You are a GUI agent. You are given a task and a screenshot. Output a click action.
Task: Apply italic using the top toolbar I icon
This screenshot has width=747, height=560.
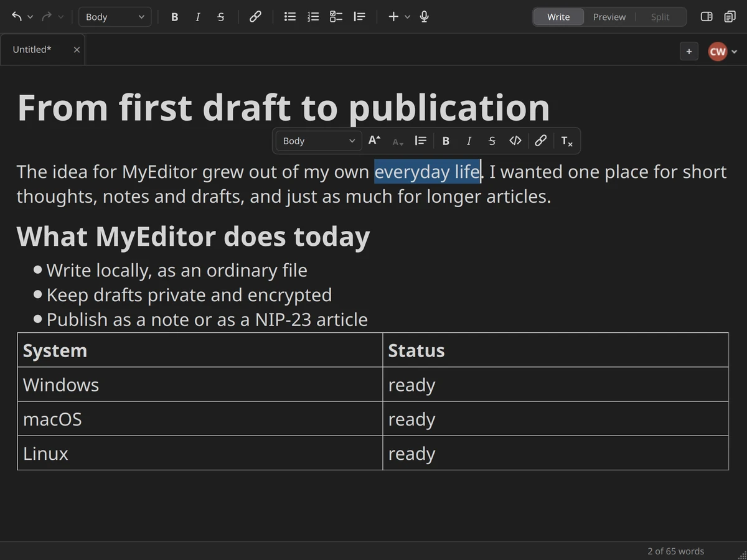point(198,17)
